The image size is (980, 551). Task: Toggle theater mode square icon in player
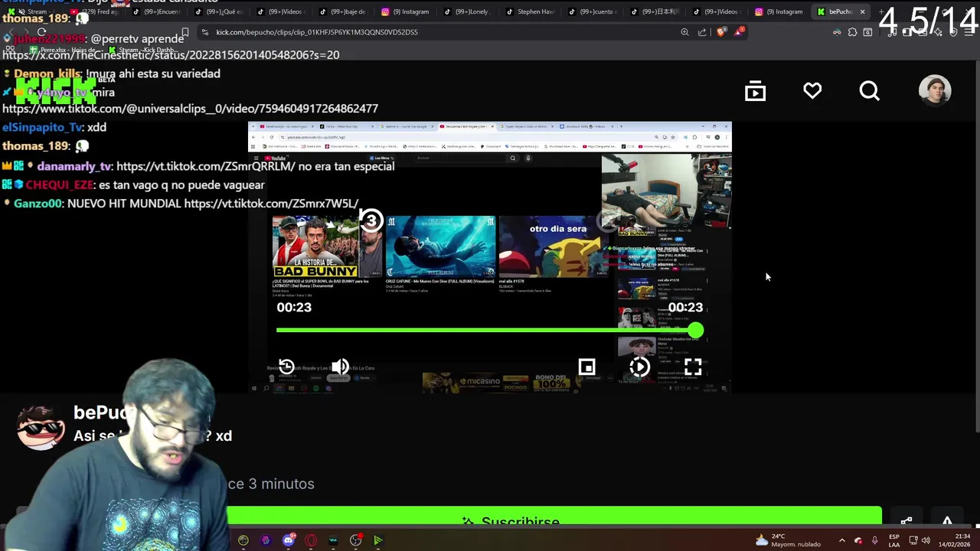(x=586, y=367)
